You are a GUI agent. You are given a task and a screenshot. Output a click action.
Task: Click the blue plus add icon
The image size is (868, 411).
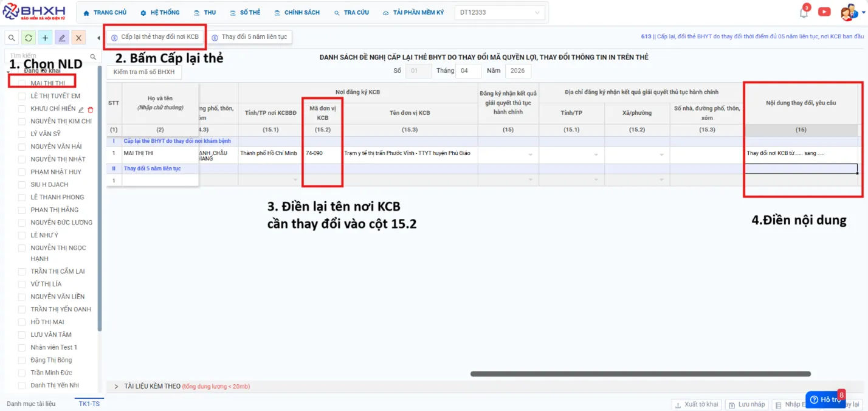(x=45, y=38)
